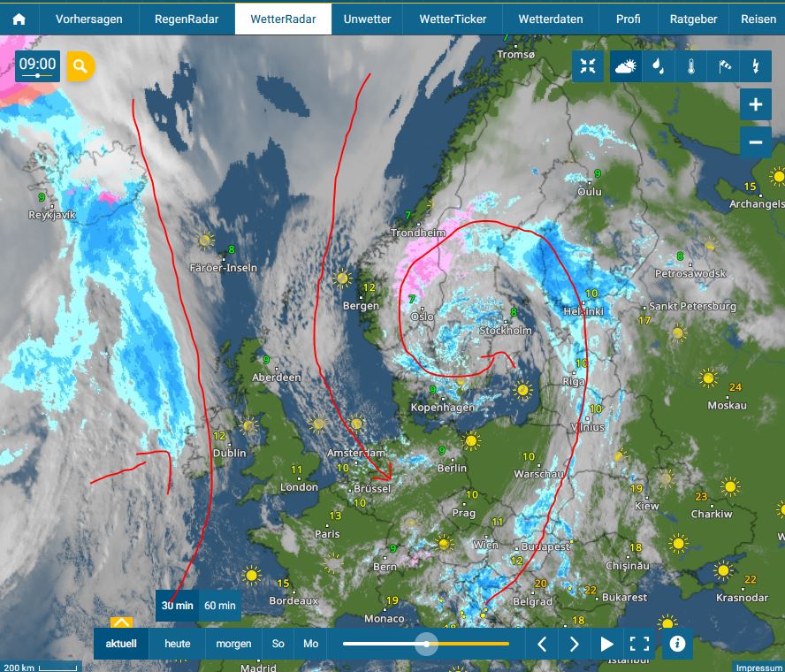Zoom in on the map with plus
Image resolution: width=785 pixels, height=672 pixels.
[x=755, y=104]
